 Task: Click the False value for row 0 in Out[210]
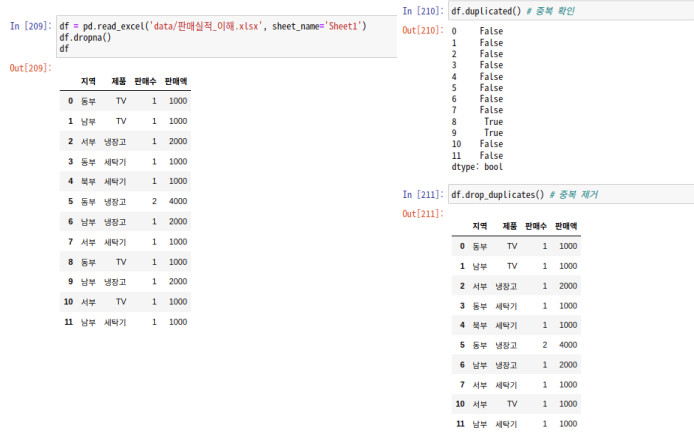coord(491,31)
